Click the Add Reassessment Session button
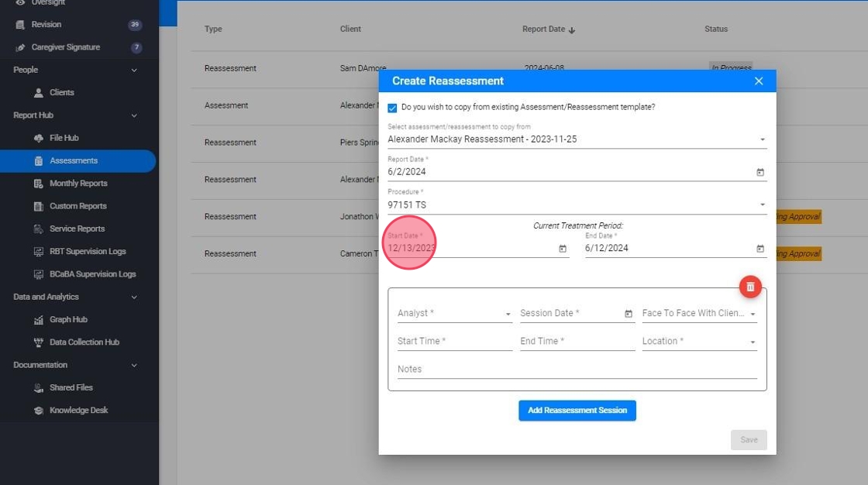868x485 pixels. tap(577, 411)
